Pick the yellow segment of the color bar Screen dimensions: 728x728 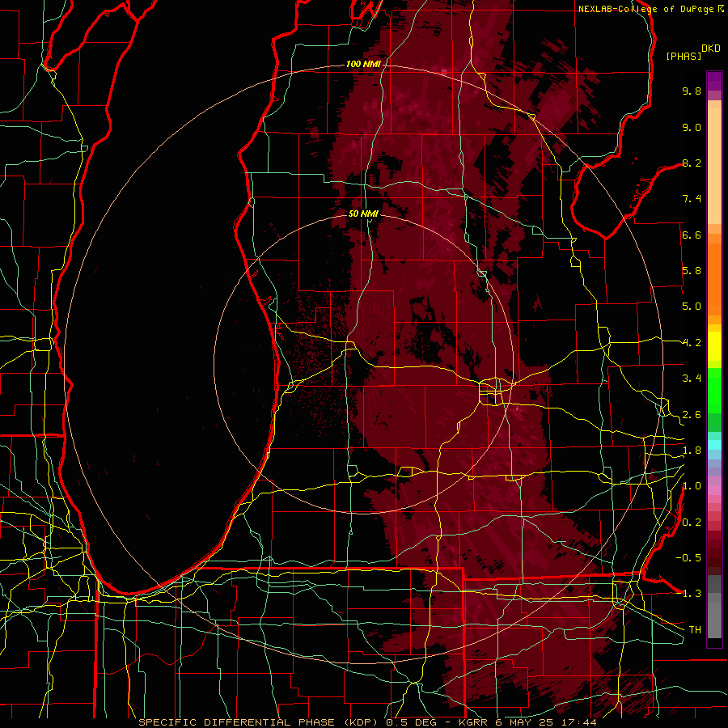click(x=714, y=346)
